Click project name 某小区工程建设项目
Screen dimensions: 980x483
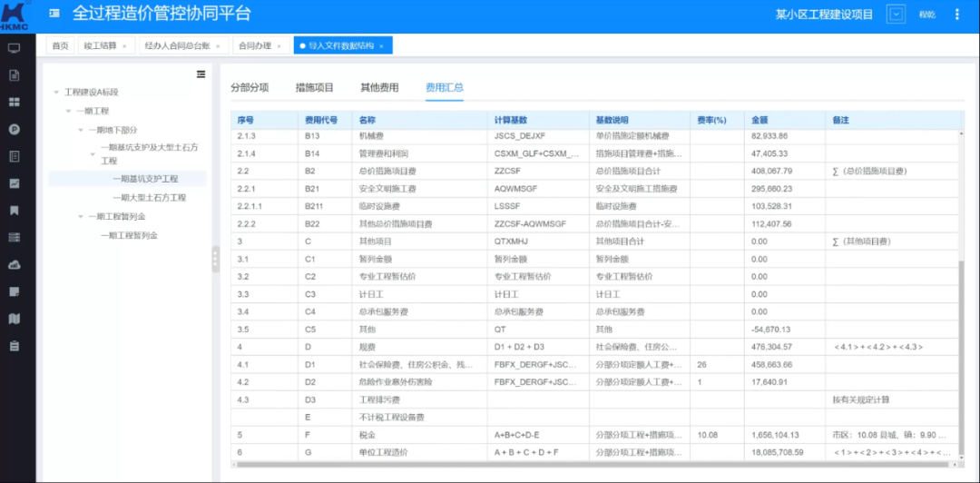[824, 15]
